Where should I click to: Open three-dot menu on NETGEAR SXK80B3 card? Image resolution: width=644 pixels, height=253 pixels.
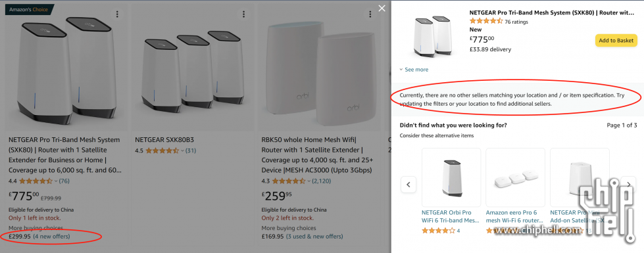click(243, 14)
